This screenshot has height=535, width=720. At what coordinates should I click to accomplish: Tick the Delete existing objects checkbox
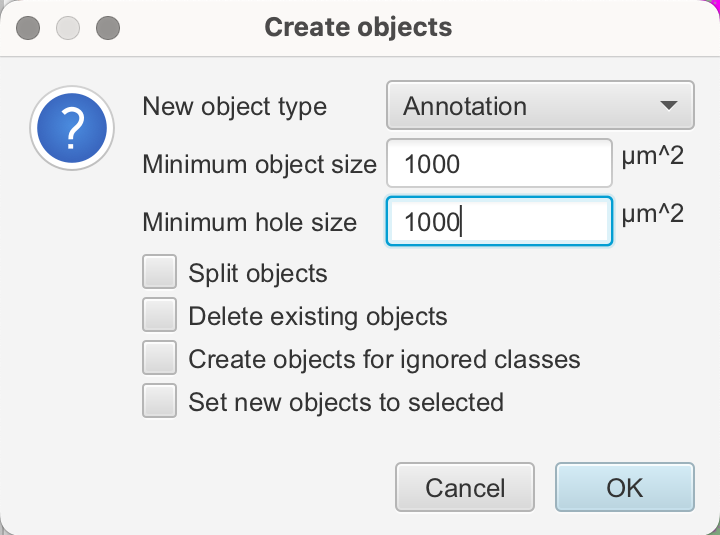click(x=160, y=316)
